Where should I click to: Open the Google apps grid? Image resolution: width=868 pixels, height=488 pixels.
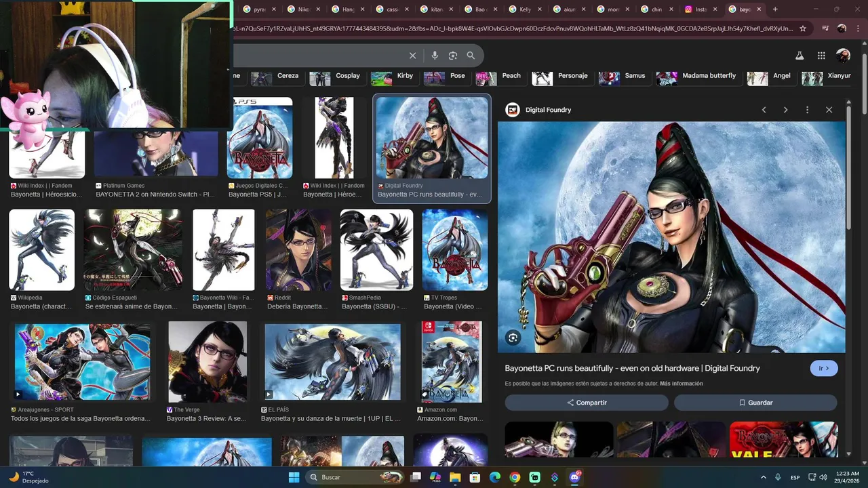[x=821, y=56]
